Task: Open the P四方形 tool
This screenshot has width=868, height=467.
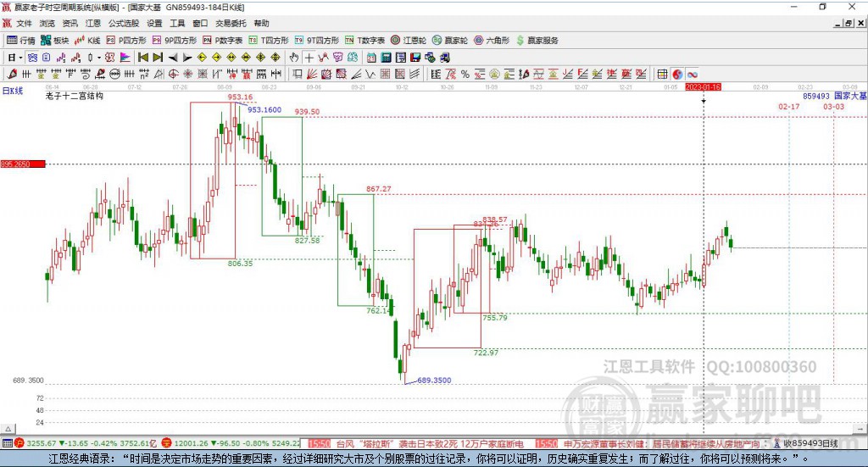Action: click(x=126, y=41)
